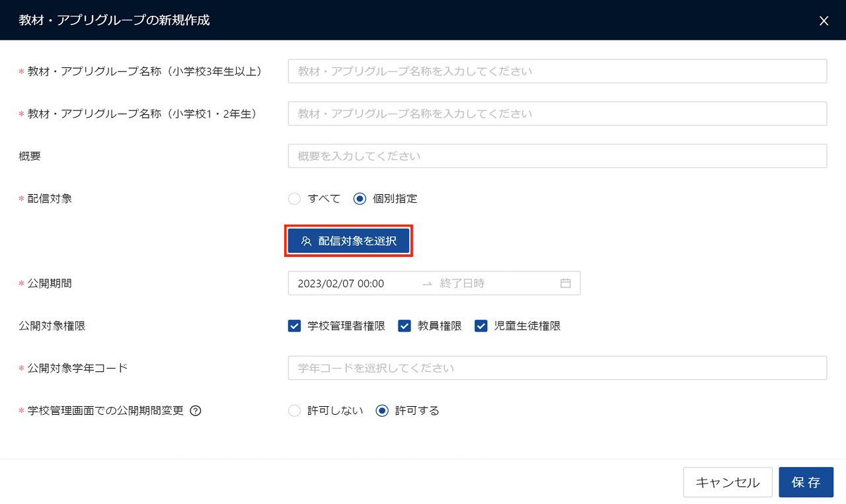846x504 pixels.
Task: Uncheck 教員権限 checkbox
Action: tap(404, 326)
